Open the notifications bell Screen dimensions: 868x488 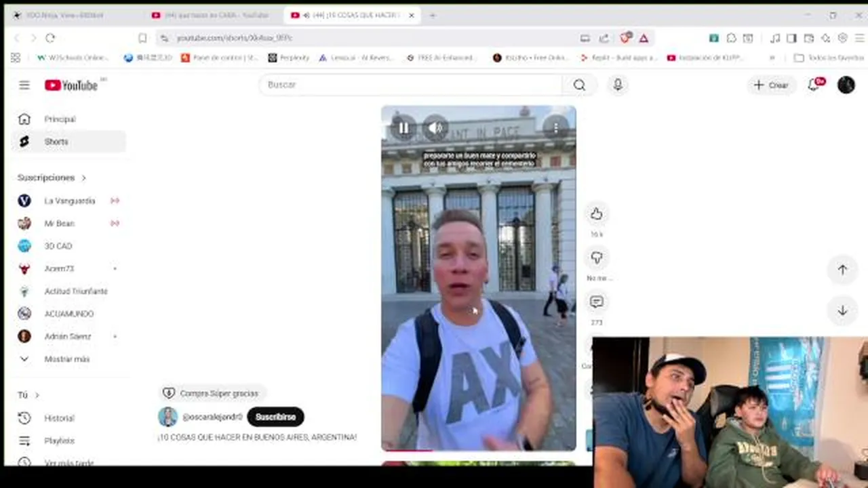(x=814, y=85)
